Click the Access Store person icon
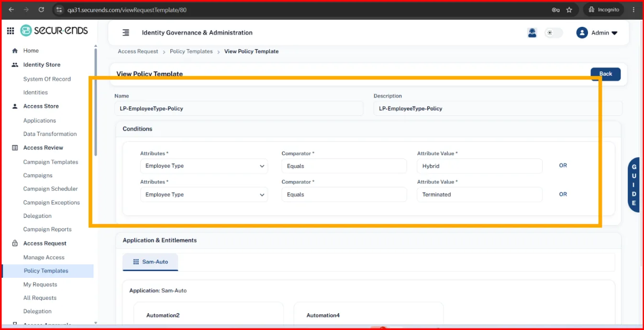This screenshot has height=330, width=644. 15,106
